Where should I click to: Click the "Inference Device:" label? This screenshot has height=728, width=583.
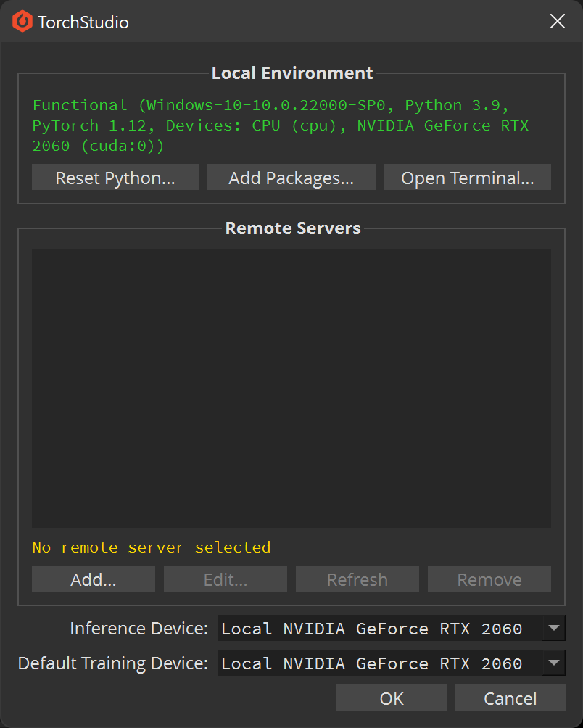point(138,628)
